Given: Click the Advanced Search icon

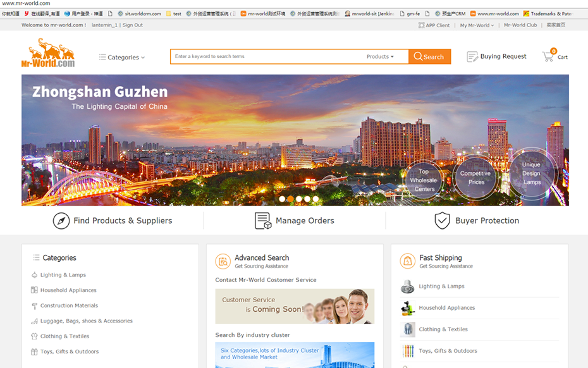Looking at the screenshot, I should pos(223,261).
